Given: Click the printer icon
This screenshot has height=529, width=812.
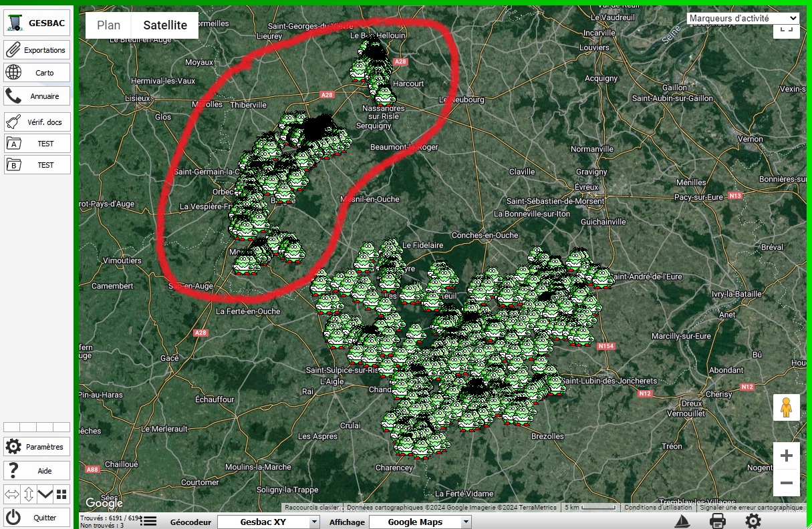Looking at the screenshot, I should coord(717,522).
